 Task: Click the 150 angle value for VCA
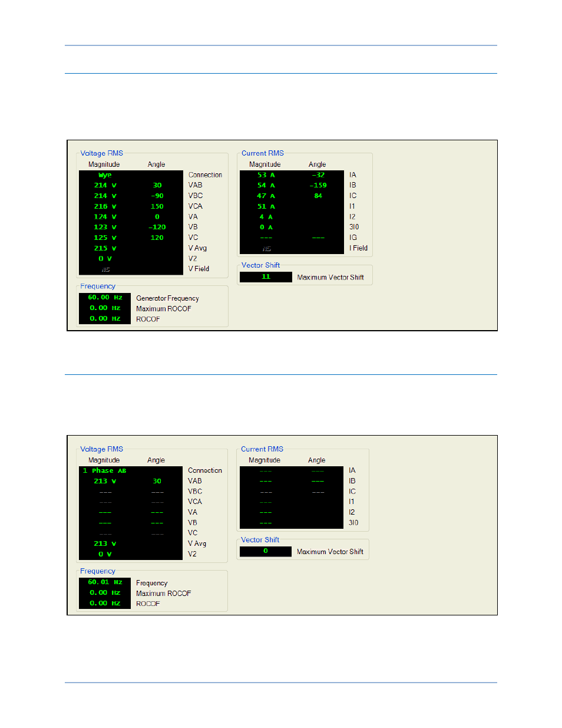pos(157,206)
